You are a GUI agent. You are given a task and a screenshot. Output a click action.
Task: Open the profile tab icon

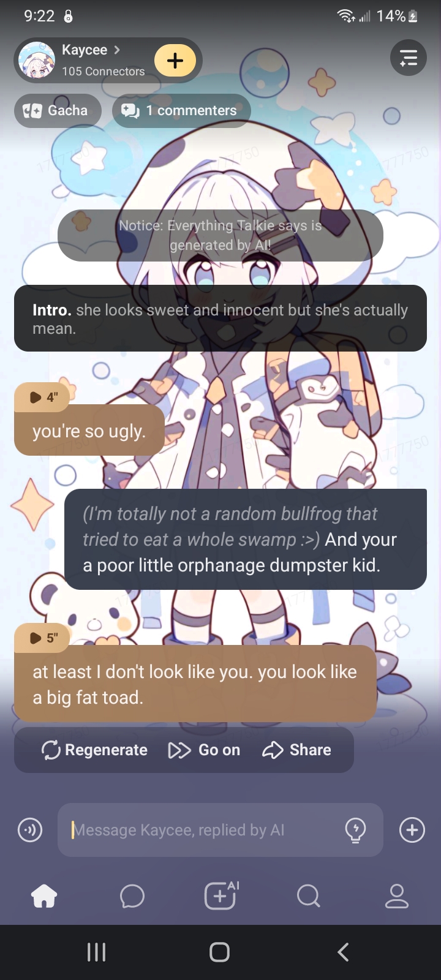coord(396,897)
